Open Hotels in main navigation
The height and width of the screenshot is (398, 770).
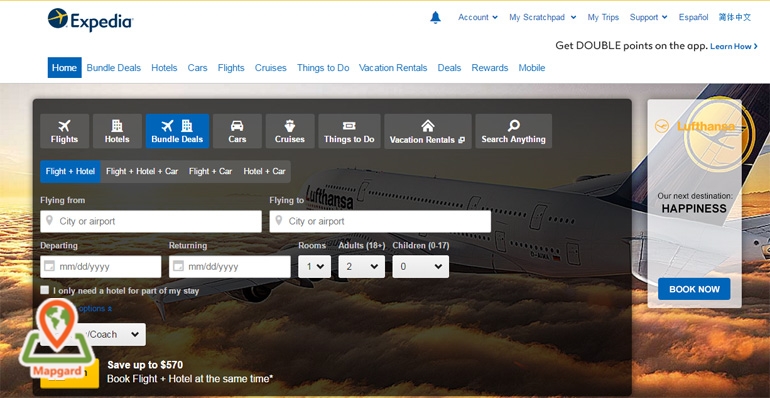pos(164,68)
